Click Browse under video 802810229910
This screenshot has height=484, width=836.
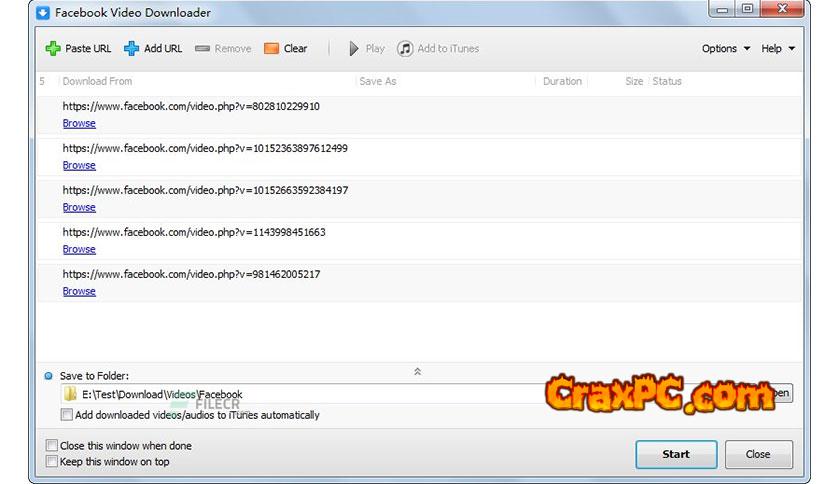(79, 124)
